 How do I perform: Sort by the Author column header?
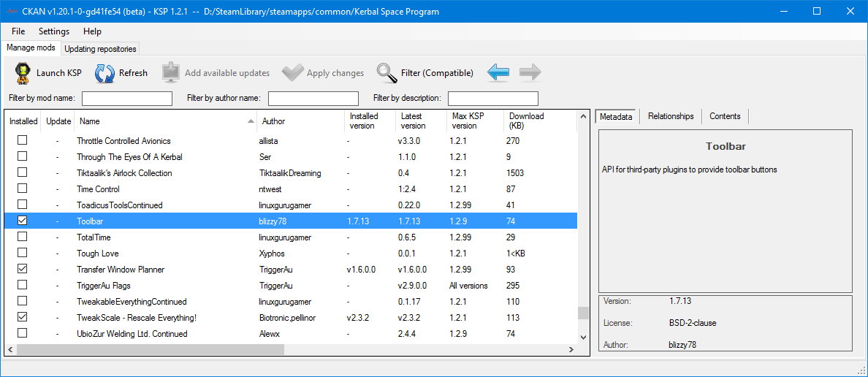pos(300,121)
